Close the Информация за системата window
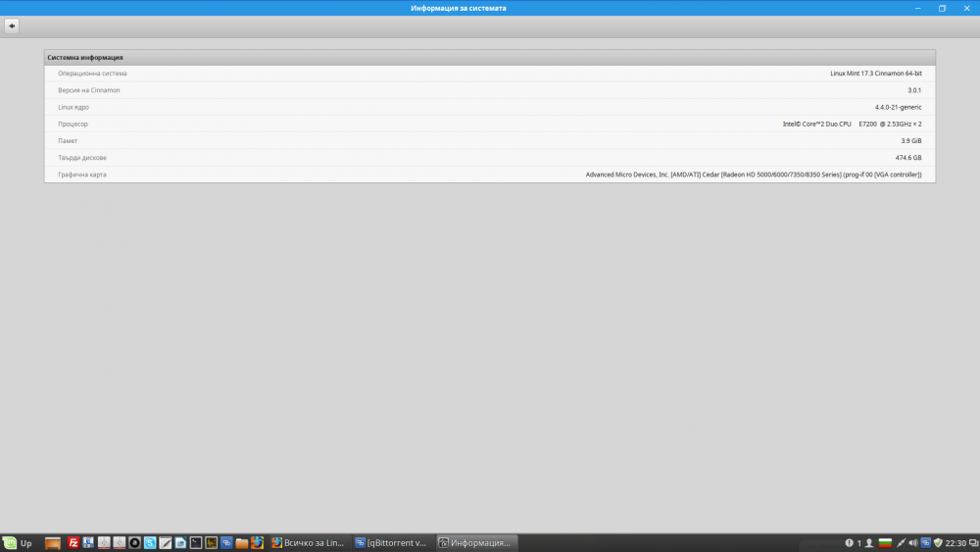 [x=966, y=8]
